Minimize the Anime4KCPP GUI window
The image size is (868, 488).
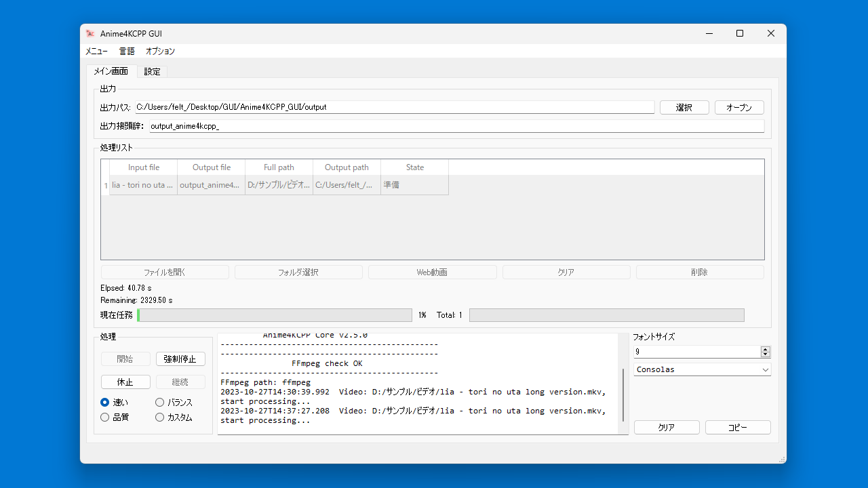[709, 33]
